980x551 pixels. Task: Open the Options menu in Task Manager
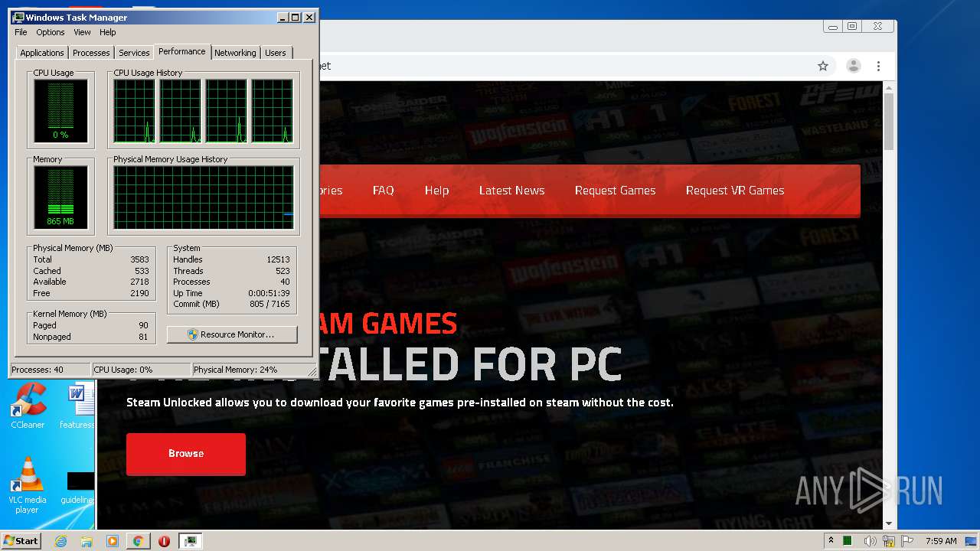(51, 32)
